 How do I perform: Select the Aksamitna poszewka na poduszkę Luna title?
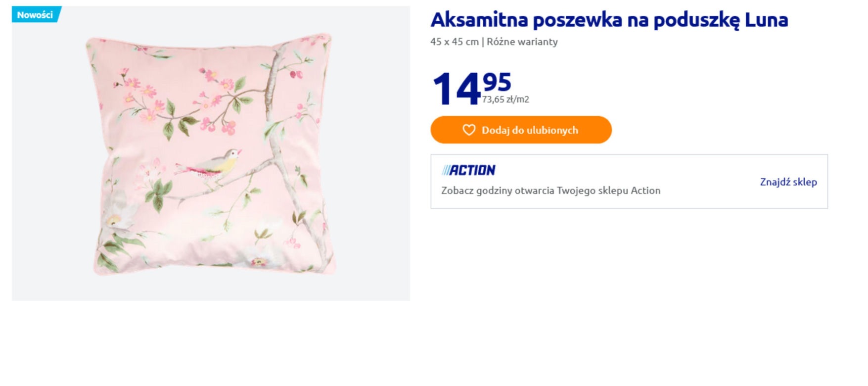(609, 20)
